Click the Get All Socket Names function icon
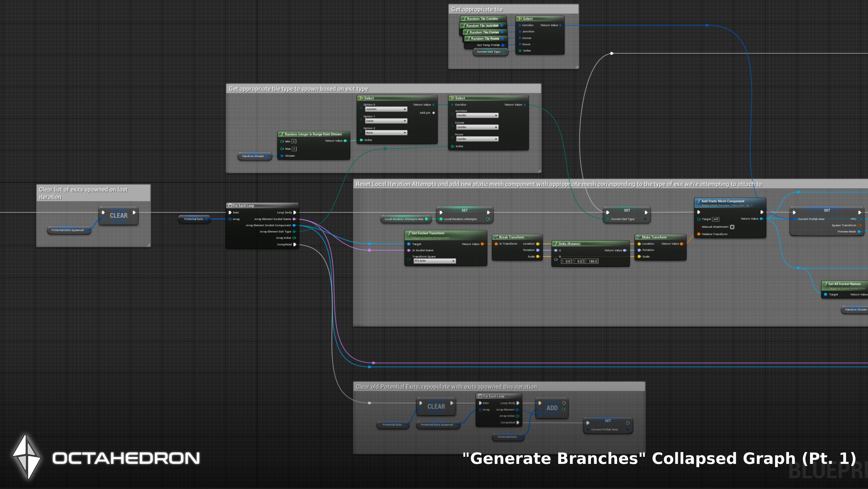This screenshot has height=489, width=868. [826, 284]
